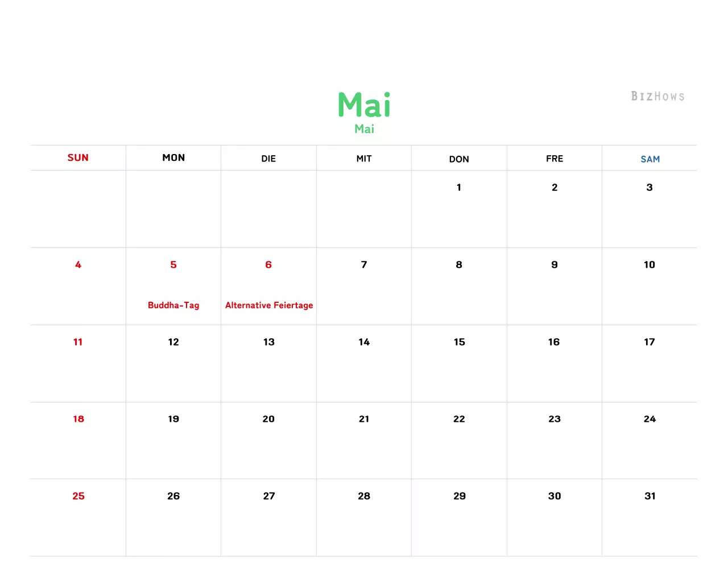Image resolution: width=728 pixels, height=586 pixels.
Task: Select the DIE weekday header
Action: pyautogui.click(x=268, y=159)
